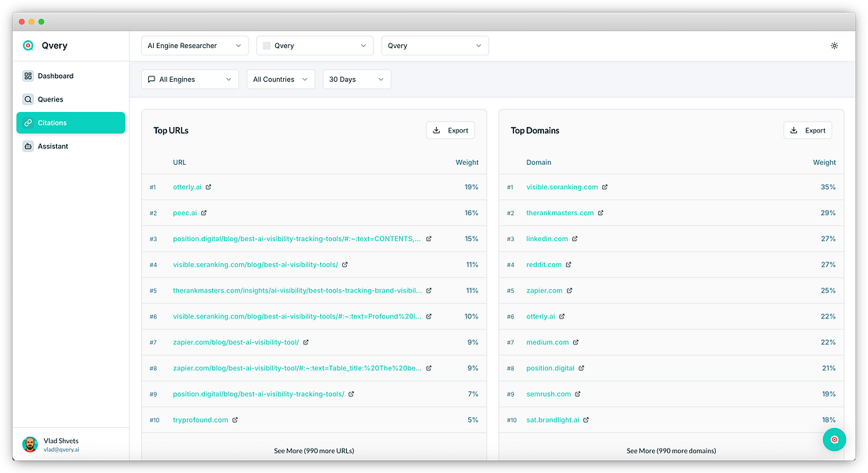Open the tryprofound.com URL link

tap(200, 420)
